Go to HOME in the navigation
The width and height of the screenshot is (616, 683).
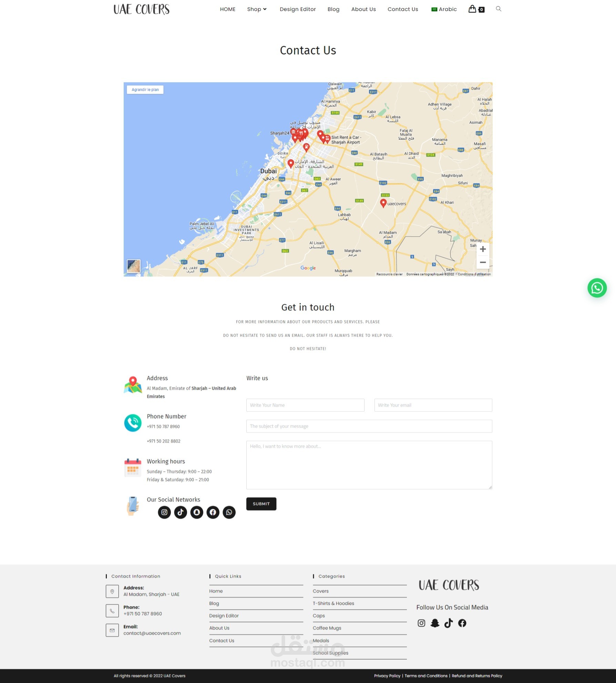click(x=228, y=9)
